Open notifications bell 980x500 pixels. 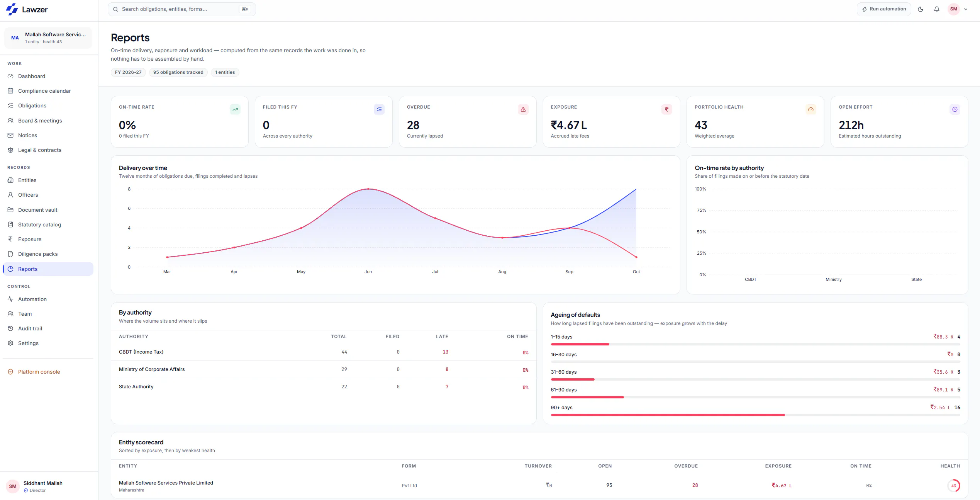click(937, 9)
